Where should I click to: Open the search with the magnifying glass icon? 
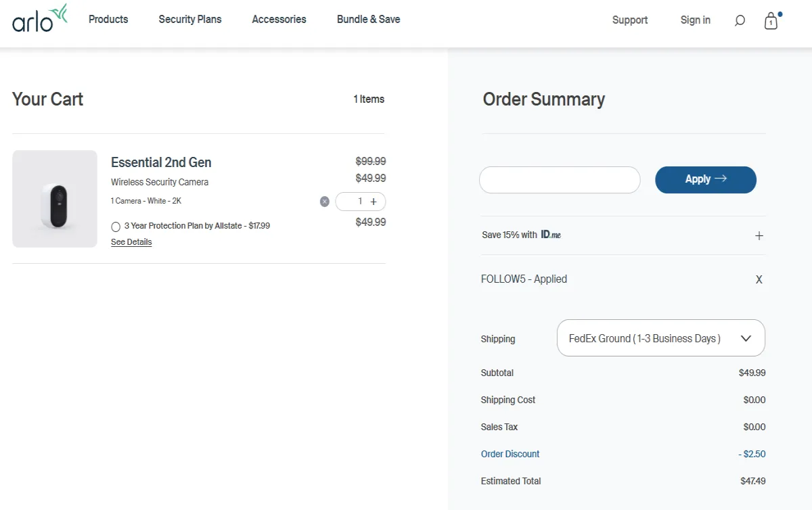click(x=740, y=20)
